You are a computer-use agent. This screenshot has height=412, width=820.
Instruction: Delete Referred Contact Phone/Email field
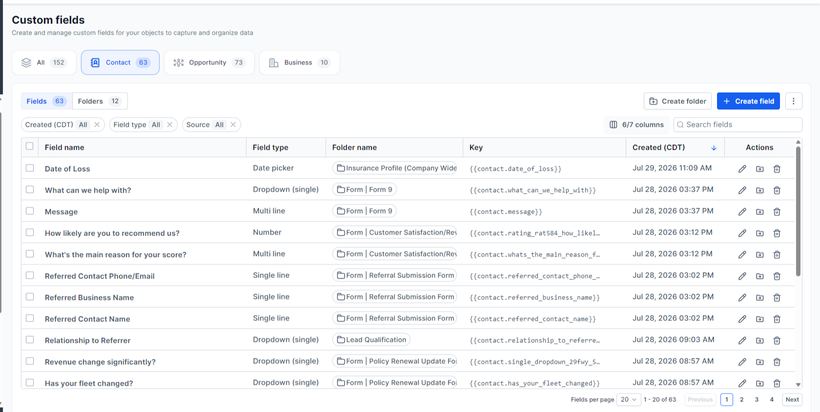[777, 276]
